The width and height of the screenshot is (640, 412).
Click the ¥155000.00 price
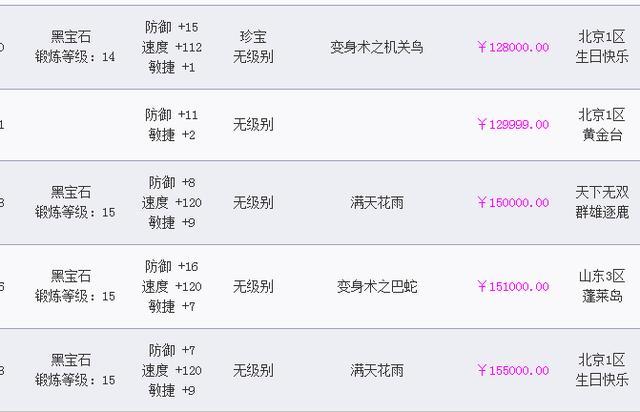(x=513, y=371)
